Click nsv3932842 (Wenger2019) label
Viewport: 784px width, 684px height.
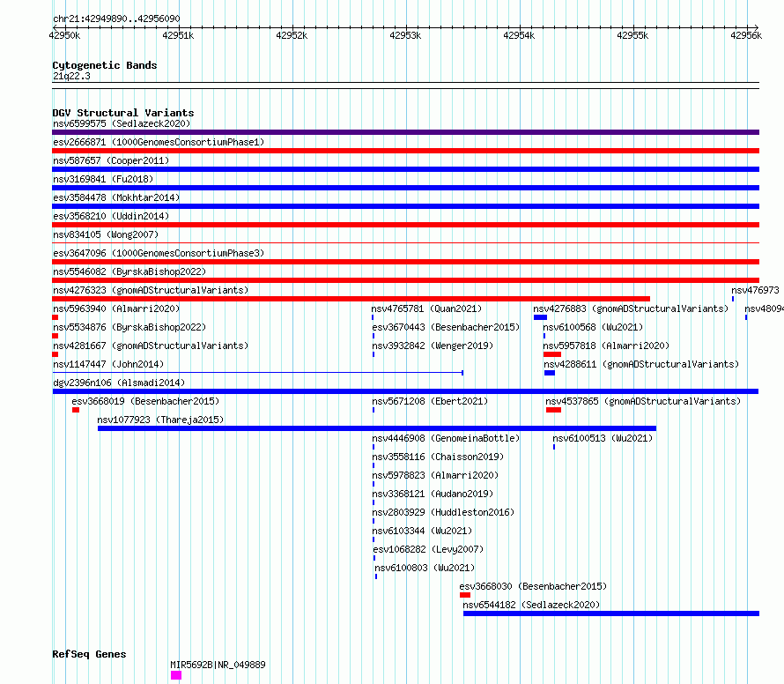click(x=433, y=346)
